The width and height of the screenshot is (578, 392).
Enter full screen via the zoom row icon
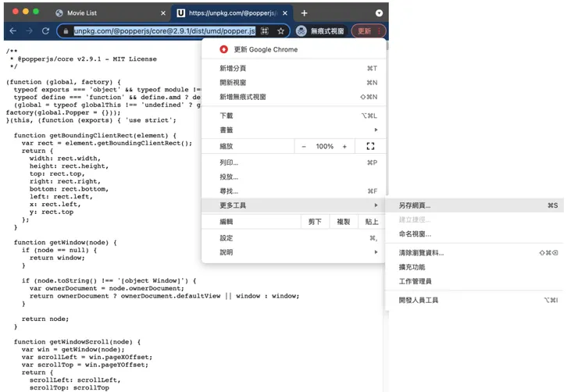(x=370, y=146)
